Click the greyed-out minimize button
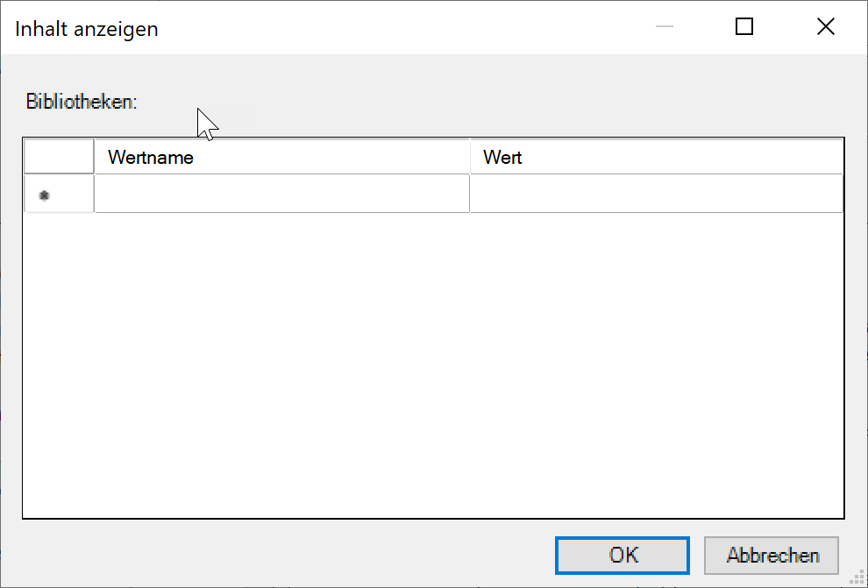 coord(664,27)
